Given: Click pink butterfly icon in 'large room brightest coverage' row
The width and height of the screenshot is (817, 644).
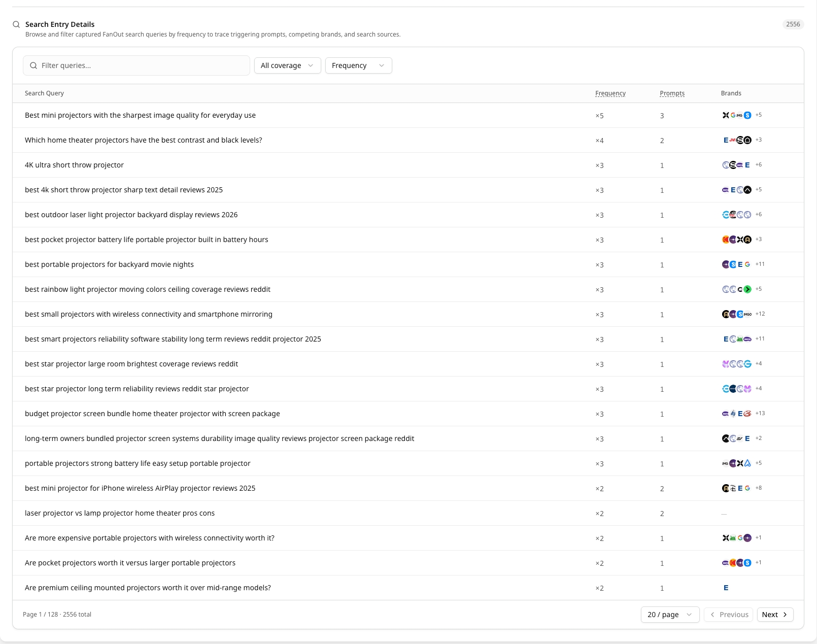Looking at the screenshot, I should click(x=726, y=364).
